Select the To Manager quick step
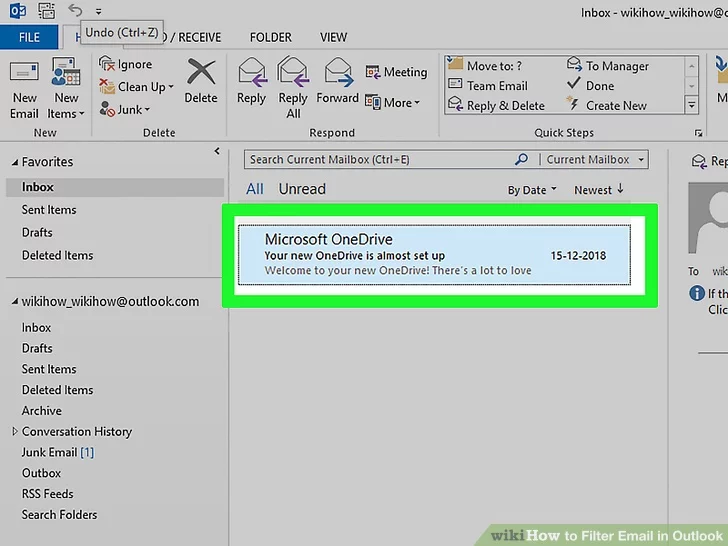The height and width of the screenshot is (546, 728). point(608,66)
